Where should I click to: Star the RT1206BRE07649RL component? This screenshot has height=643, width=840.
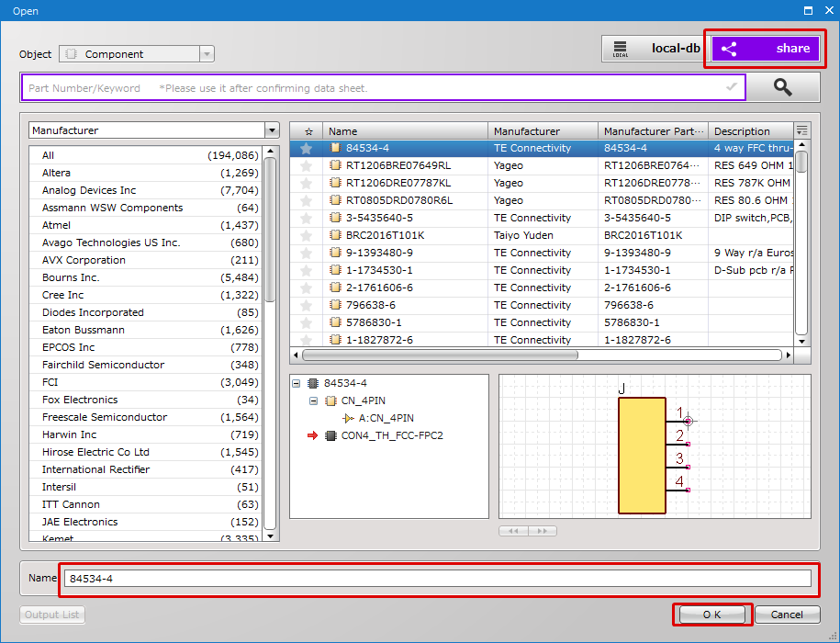307,165
